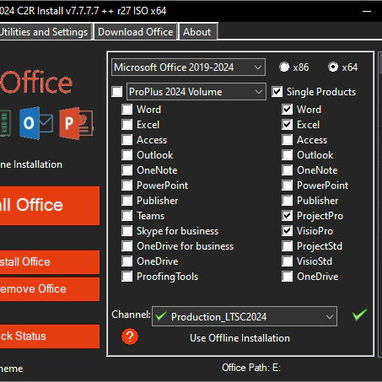This screenshot has height=382, width=382.
Task: Click the smaller Uninstall Office button
Action: [50, 262]
